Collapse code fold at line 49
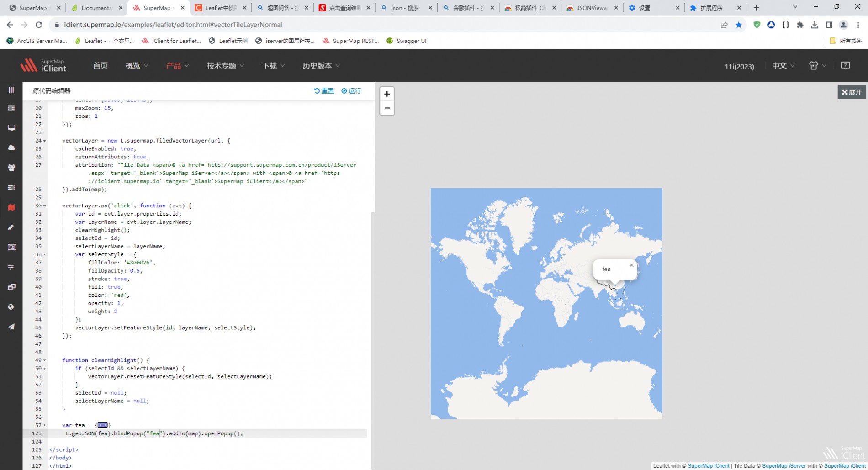 click(44, 360)
